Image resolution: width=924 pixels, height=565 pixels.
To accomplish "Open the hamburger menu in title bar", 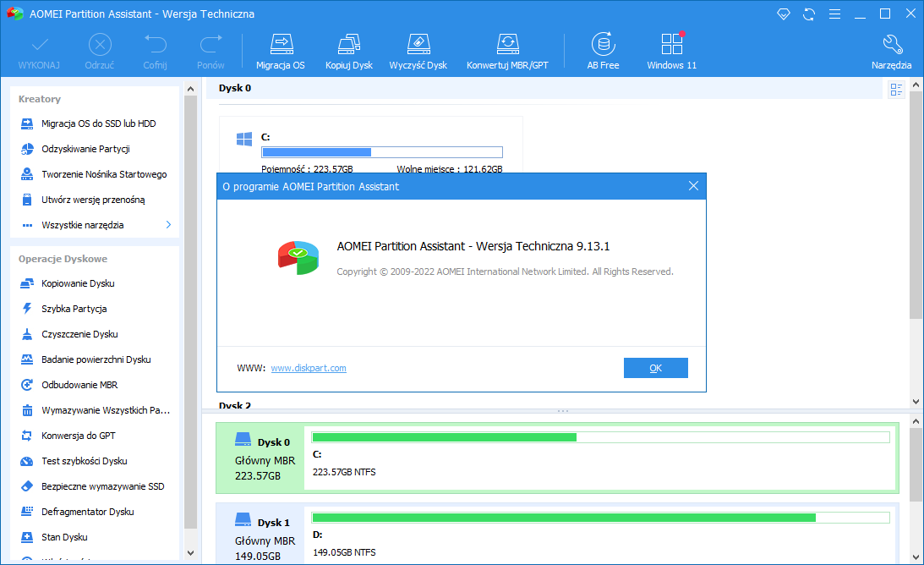I will pos(834,14).
